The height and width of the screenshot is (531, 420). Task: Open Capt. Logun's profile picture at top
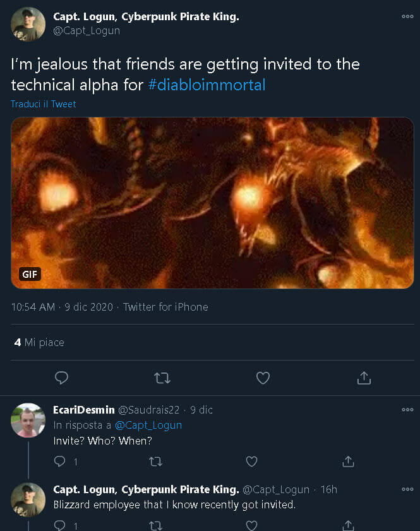[x=28, y=24]
